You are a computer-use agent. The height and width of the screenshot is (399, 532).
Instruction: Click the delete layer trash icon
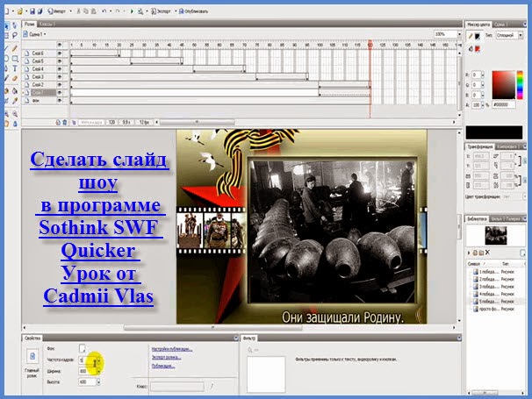(64, 122)
